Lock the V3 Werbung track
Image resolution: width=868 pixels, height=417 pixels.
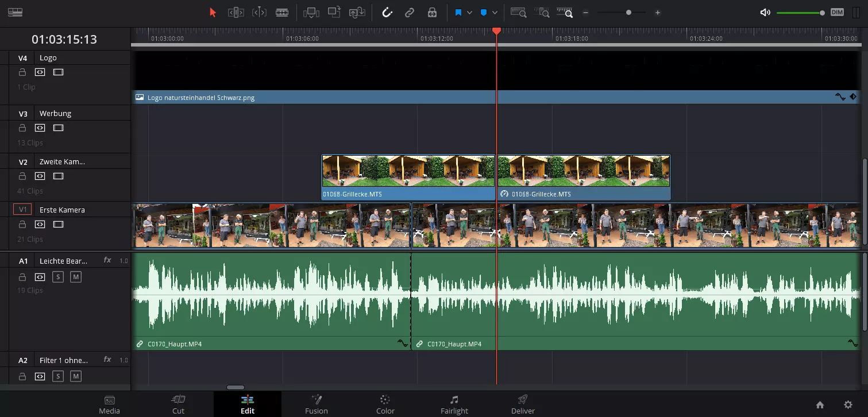(x=22, y=128)
